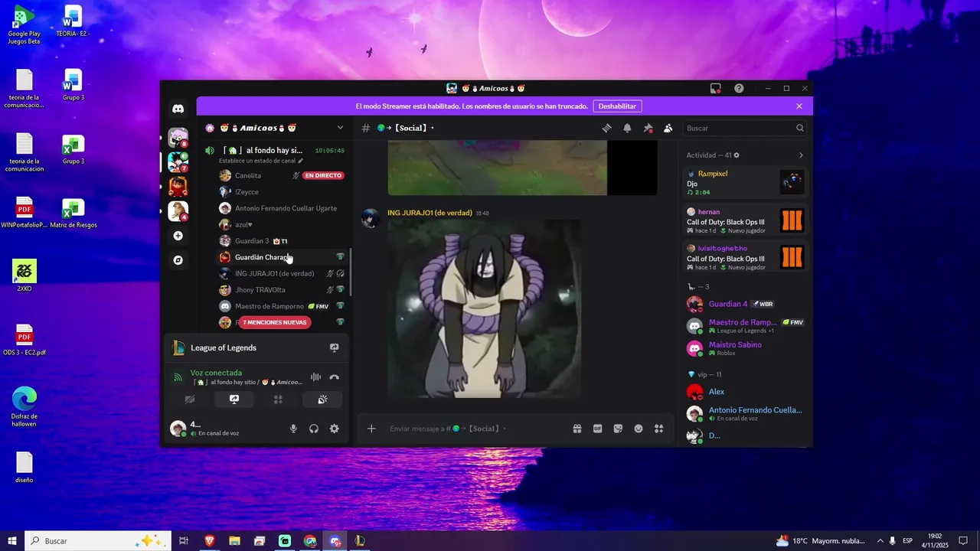Viewport: 980px width, 551px height.
Task: Click the stream icon beside League of Legends
Action: coord(335,347)
